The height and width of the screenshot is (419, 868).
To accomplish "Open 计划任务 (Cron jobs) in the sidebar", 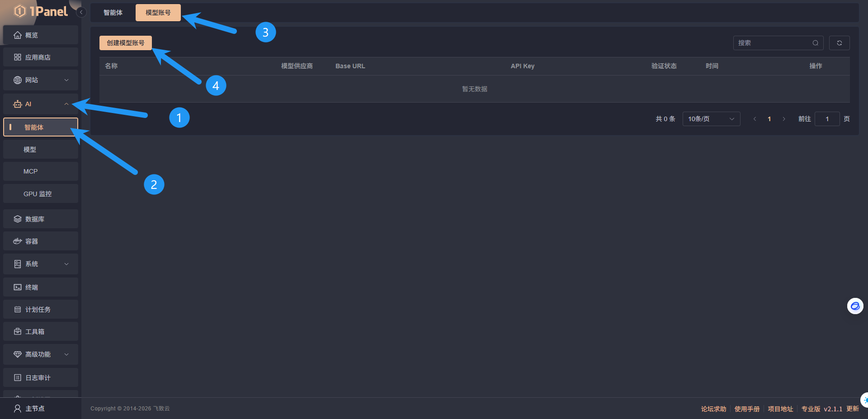I will [38, 310].
